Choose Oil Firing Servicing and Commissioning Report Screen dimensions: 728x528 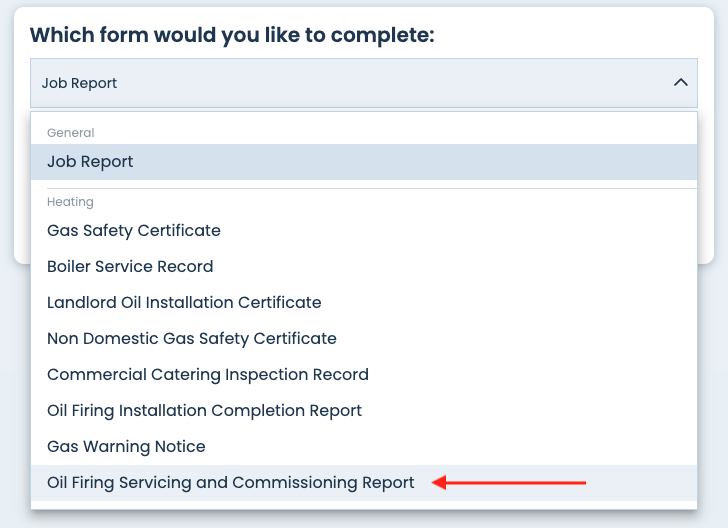point(230,483)
